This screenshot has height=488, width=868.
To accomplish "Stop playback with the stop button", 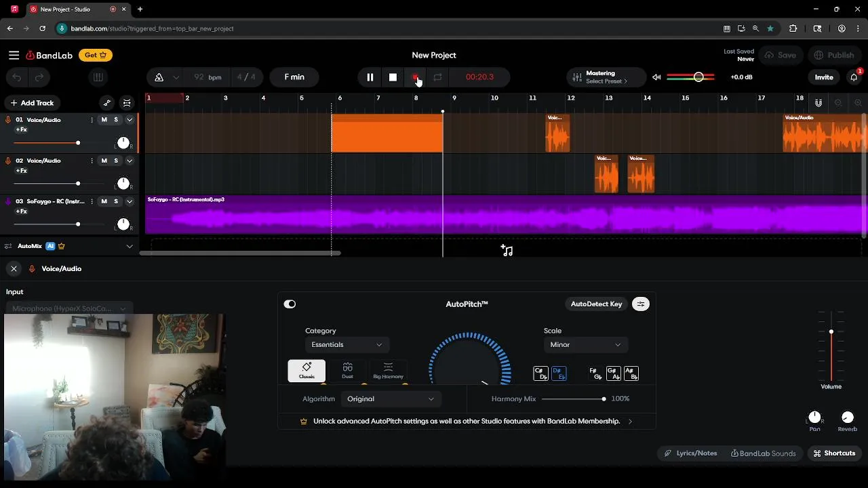I will coord(393,77).
